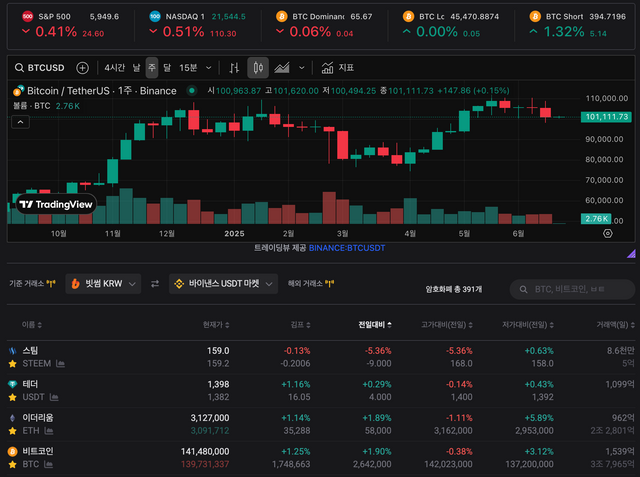The height and width of the screenshot is (477, 640).
Task: Expand chart style dropdown arrow
Action: click(x=302, y=68)
